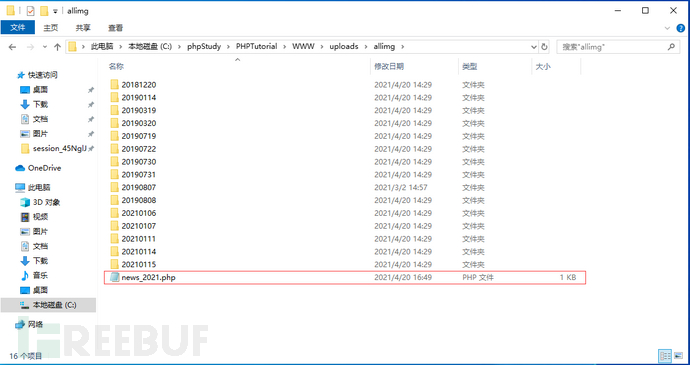Select the 20190807 folder icon
Screen dimensions: 690x365
114,187
